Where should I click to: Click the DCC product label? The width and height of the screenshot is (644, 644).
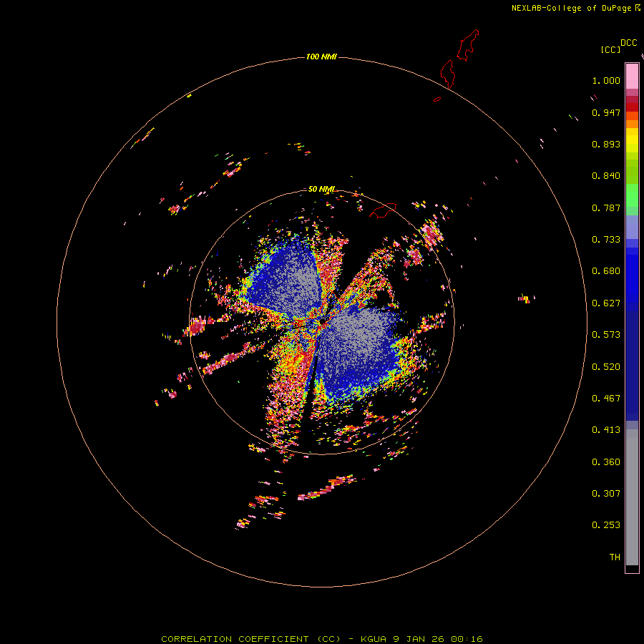point(629,43)
